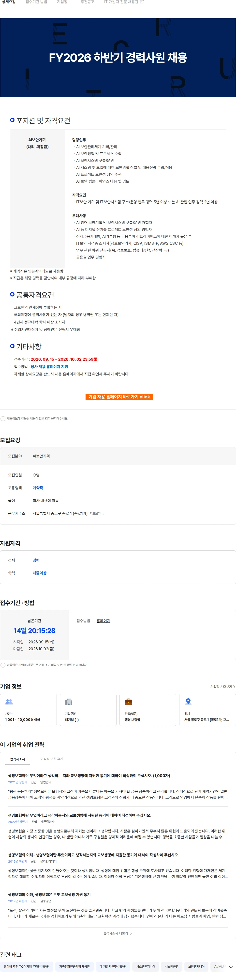Click the 1,001 ~ 10,000명 이하 value
Viewport: 236px width, 980px height.
point(22,720)
